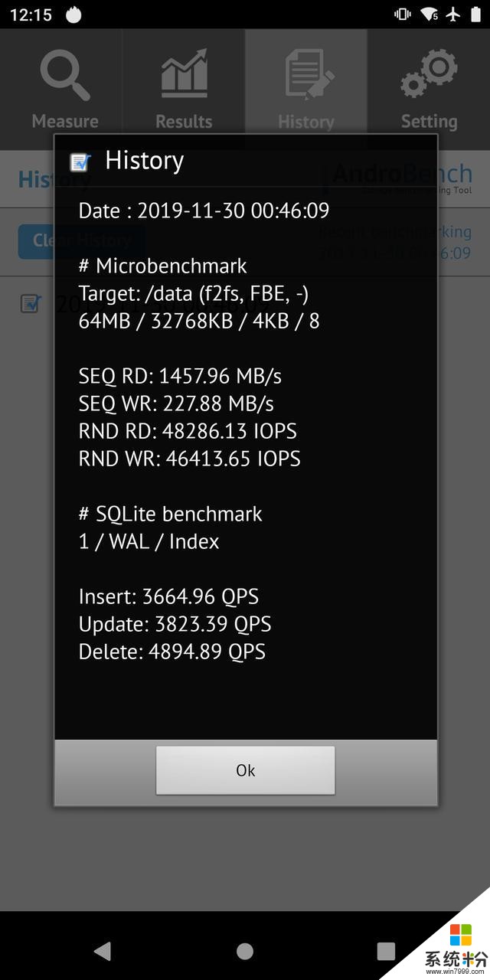Select the SEQ RD result line
The image size is (490, 980).
[x=180, y=376]
